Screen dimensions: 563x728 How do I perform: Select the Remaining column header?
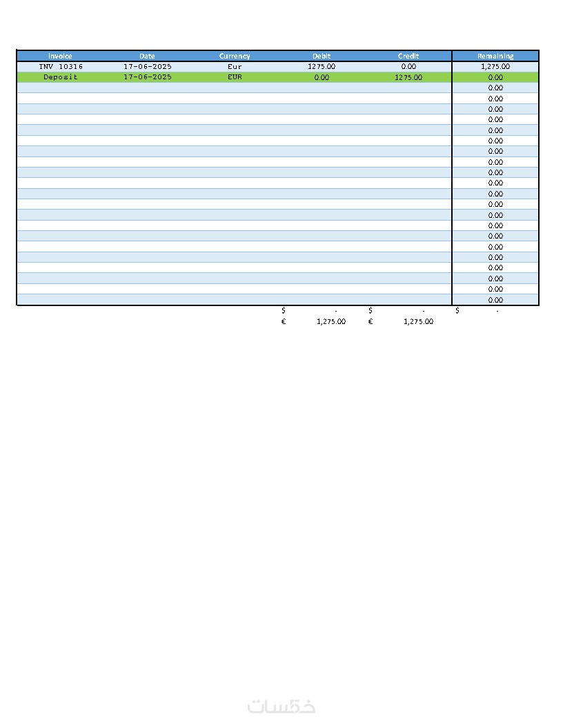click(x=495, y=56)
